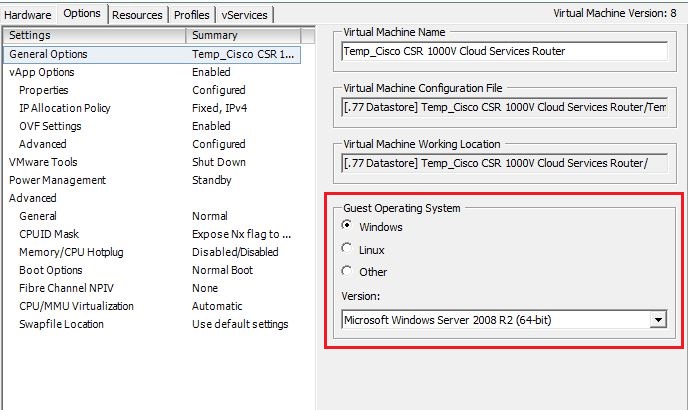This screenshot has width=688, height=410.
Task: Click the Summary column header
Action: tap(244, 35)
